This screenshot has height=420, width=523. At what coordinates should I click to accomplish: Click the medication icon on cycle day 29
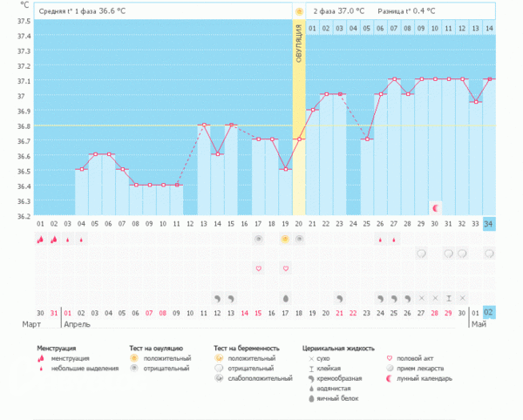(421, 254)
